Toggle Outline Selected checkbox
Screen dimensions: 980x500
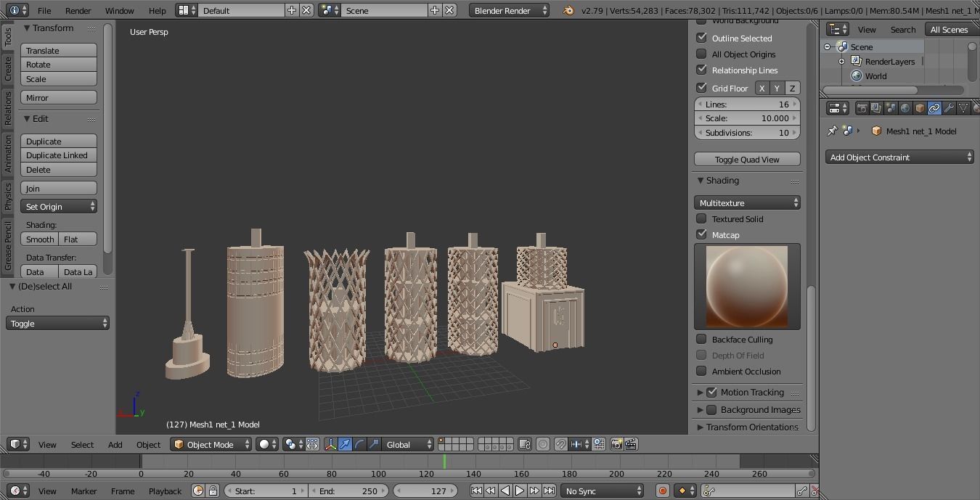click(701, 38)
